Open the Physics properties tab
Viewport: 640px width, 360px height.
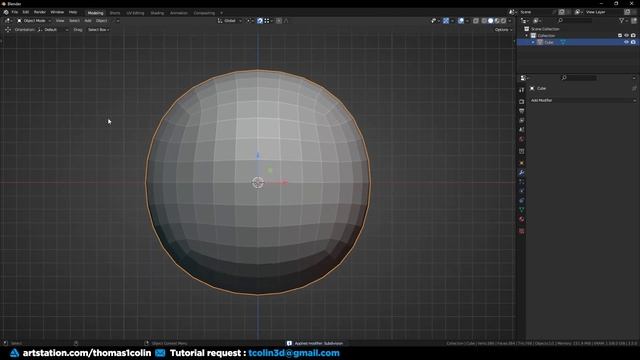[x=522, y=191]
